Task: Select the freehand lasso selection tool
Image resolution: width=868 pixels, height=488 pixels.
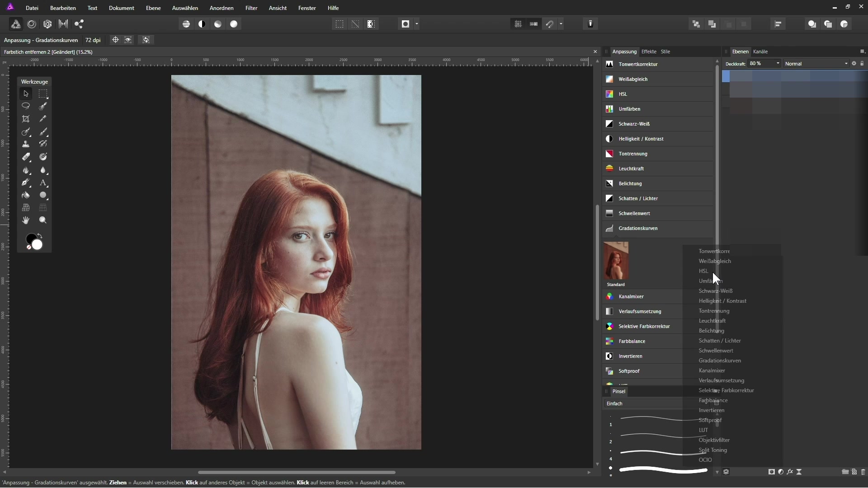Action: 26,106
